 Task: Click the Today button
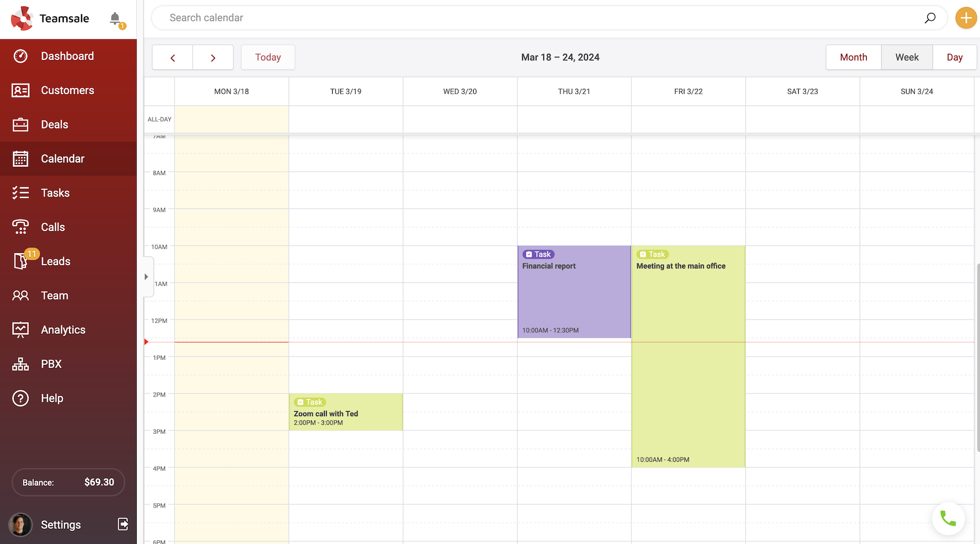pyautogui.click(x=268, y=57)
